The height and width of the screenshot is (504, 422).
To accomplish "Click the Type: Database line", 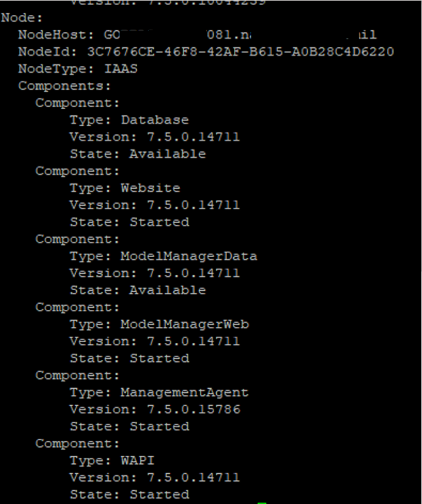I will click(129, 120).
